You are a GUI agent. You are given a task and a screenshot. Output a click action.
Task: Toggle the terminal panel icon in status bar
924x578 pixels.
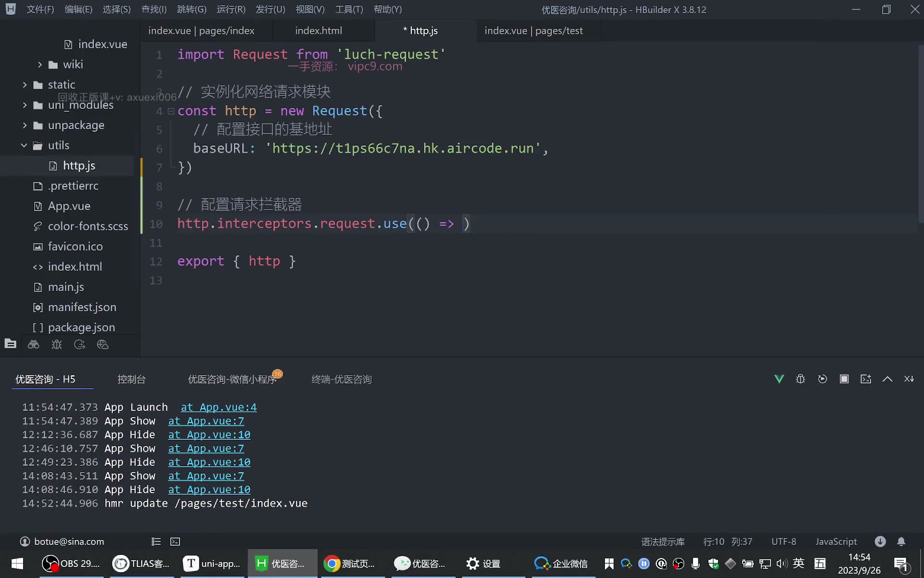point(175,541)
